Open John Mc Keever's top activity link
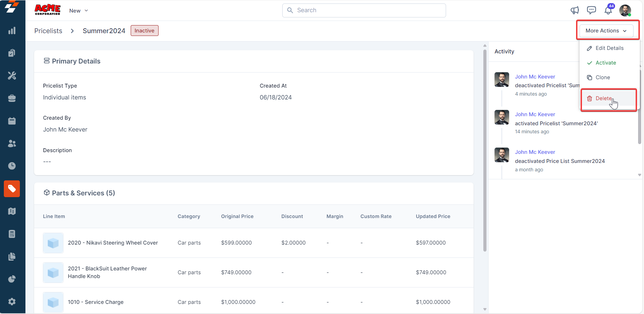The image size is (644, 314). click(535, 77)
